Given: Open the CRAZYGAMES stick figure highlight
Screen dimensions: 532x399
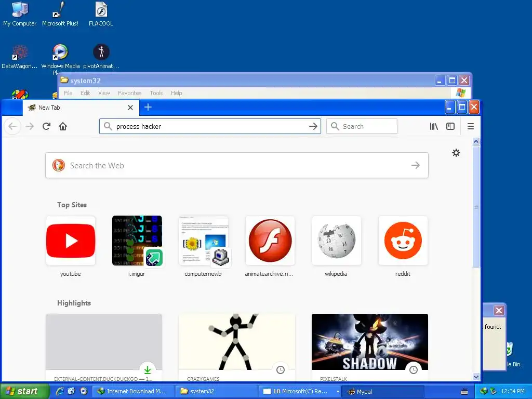Looking at the screenshot, I should tap(237, 347).
